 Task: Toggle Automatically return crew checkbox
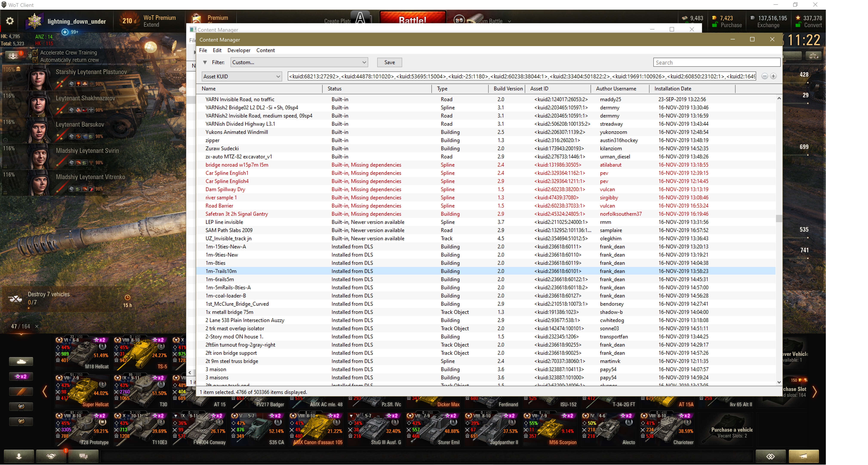(x=35, y=60)
